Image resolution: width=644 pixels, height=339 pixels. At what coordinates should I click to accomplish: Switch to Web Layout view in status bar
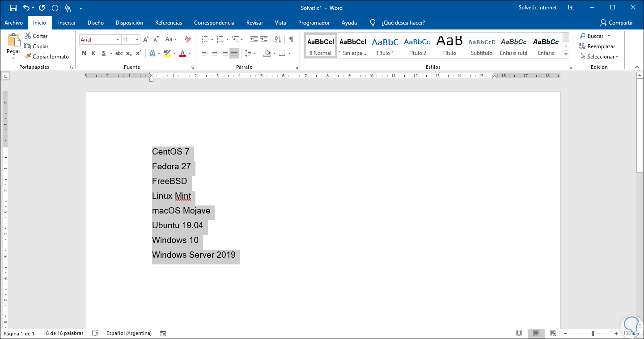tap(553, 334)
